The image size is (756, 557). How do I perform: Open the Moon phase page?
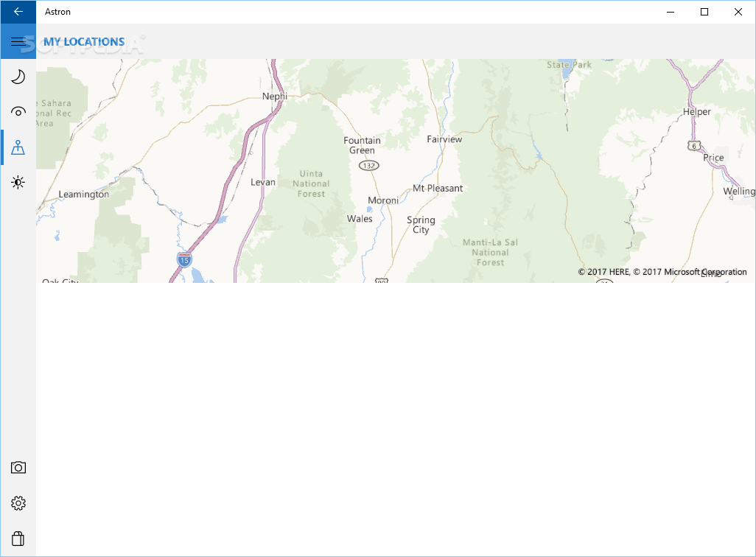[x=18, y=77]
